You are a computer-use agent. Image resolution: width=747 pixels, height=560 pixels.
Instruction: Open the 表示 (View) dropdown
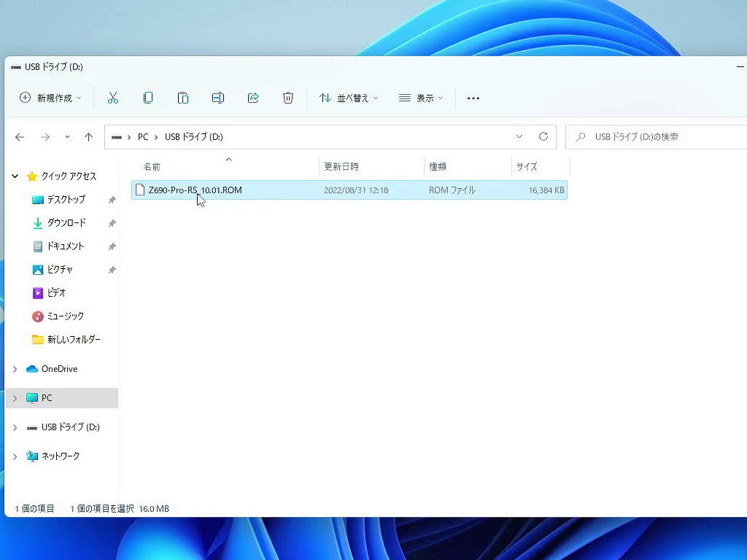pos(421,98)
